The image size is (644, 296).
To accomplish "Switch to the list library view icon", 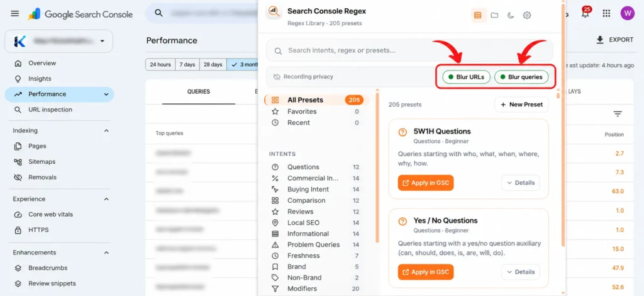I will [477, 15].
